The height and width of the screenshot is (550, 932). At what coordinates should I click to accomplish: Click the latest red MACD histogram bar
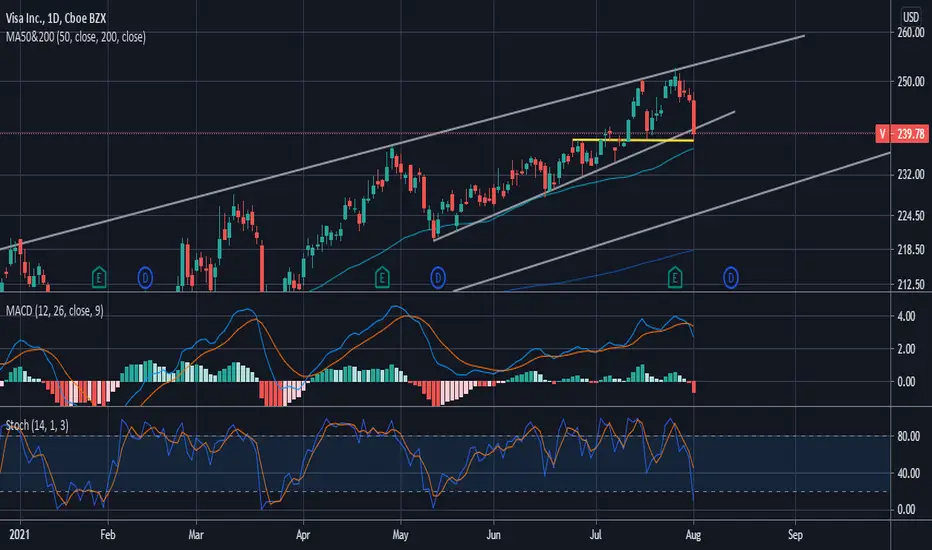click(x=694, y=387)
